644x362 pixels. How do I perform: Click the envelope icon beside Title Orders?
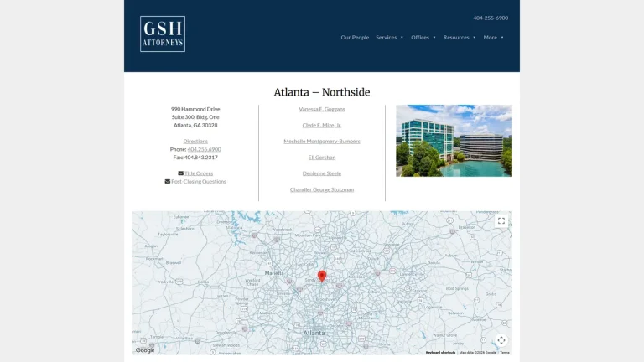[181, 173]
